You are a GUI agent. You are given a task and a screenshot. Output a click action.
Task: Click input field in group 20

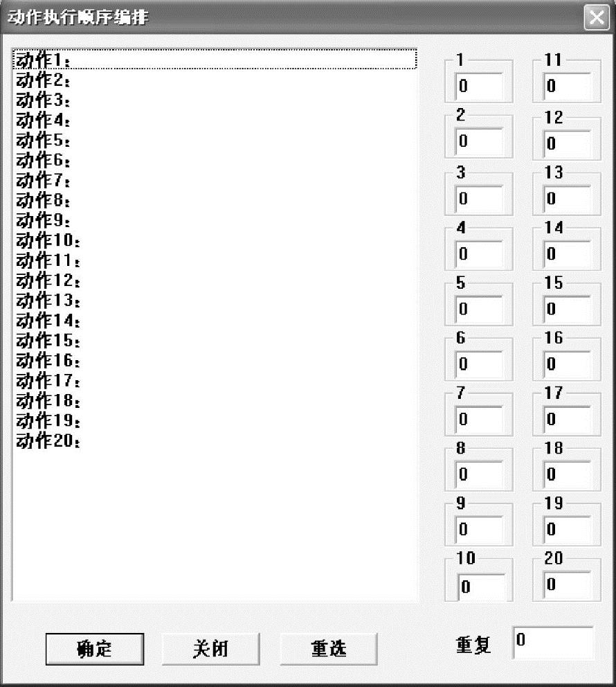point(567,585)
